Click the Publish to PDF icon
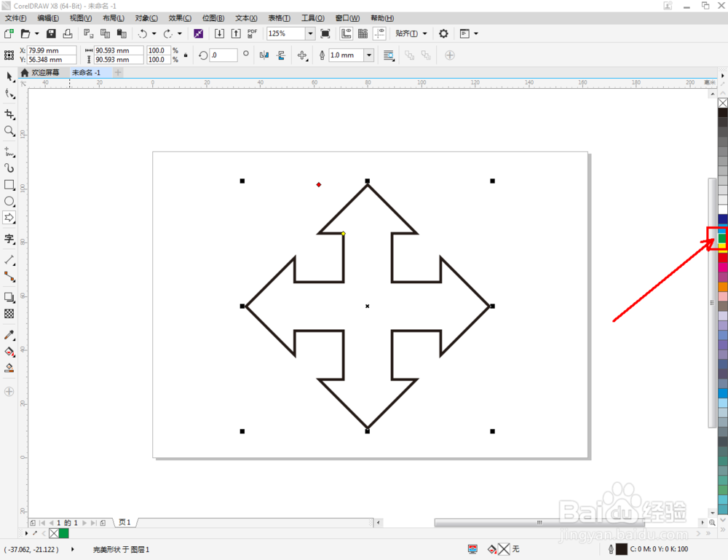Viewport: 728px width, 560px height. pos(252,33)
